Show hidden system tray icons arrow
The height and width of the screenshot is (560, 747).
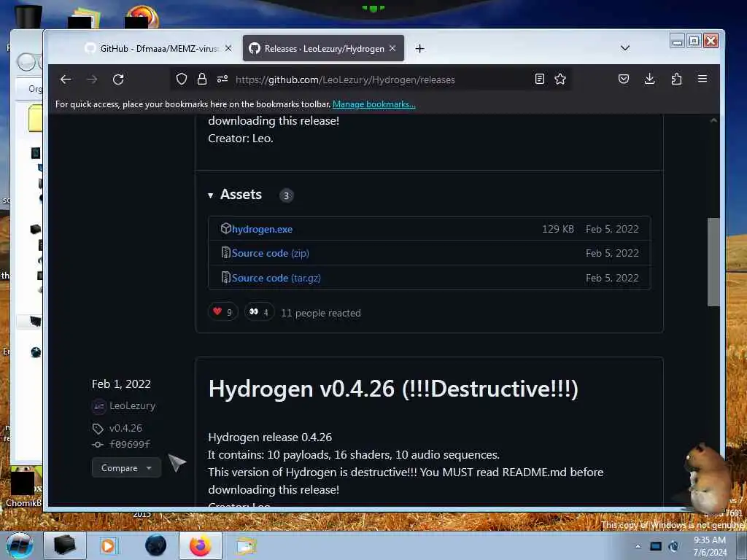(x=638, y=546)
